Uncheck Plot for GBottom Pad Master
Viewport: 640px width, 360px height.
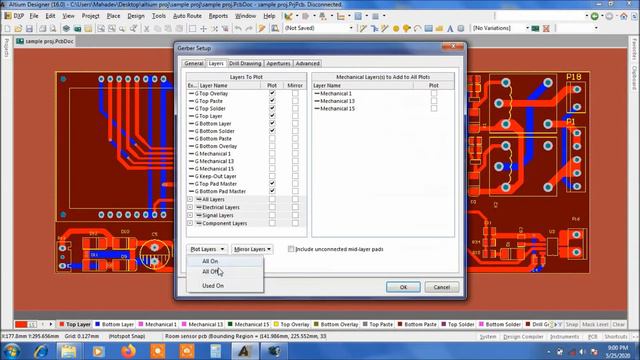pos(272,191)
